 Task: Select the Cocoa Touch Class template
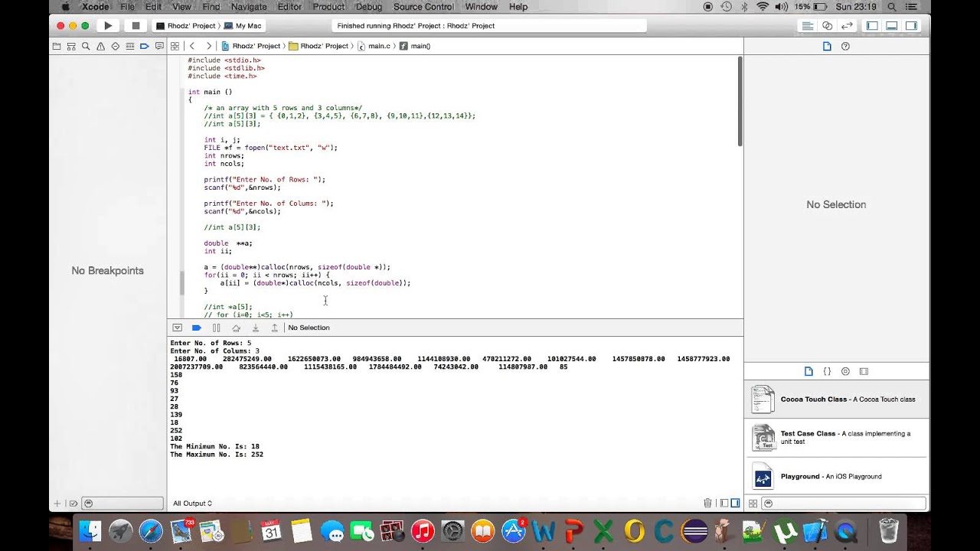click(x=837, y=399)
